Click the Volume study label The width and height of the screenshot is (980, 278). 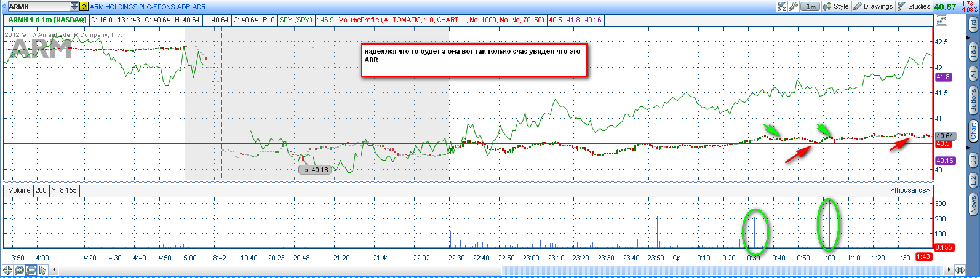click(19, 190)
